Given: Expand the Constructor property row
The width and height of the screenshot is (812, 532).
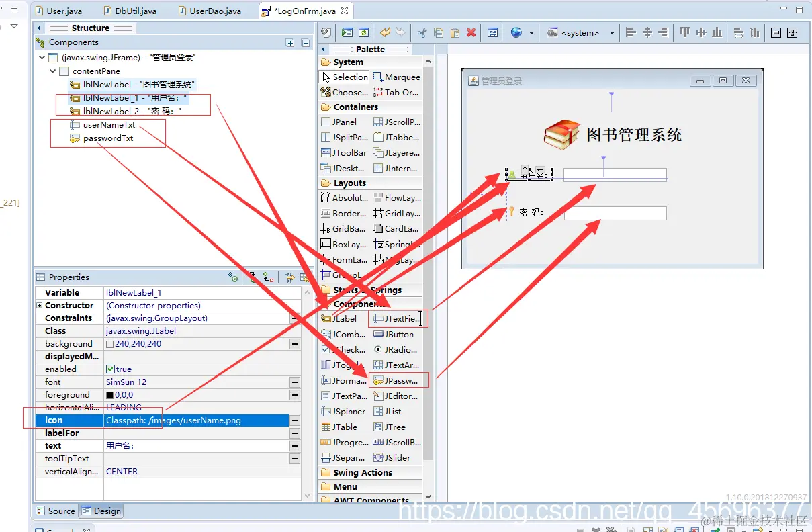Looking at the screenshot, I should pyautogui.click(x=40, y=306).
